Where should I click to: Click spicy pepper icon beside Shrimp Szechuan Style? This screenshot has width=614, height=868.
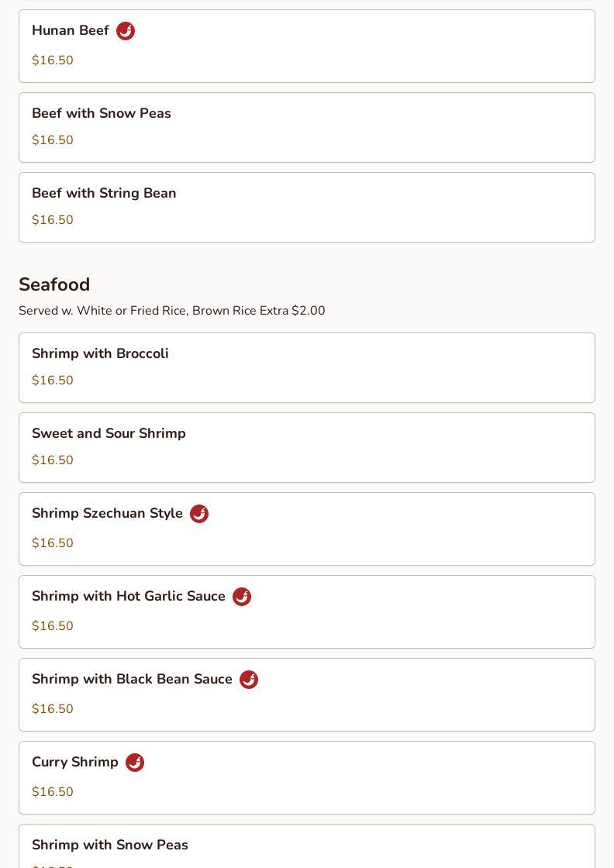pyautogui.click(x=199, y=514)
